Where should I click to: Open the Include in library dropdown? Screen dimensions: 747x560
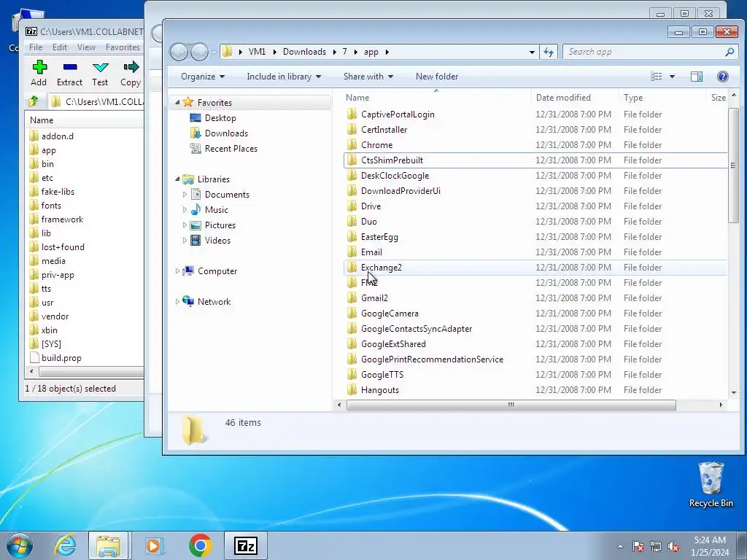pyautogui.click(x=284, y=77)
